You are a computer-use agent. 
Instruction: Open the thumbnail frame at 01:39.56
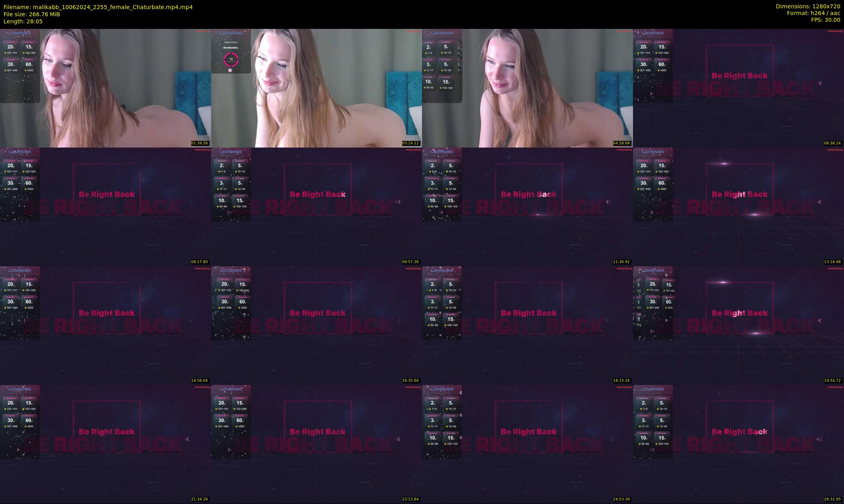[x=105, y=88]
